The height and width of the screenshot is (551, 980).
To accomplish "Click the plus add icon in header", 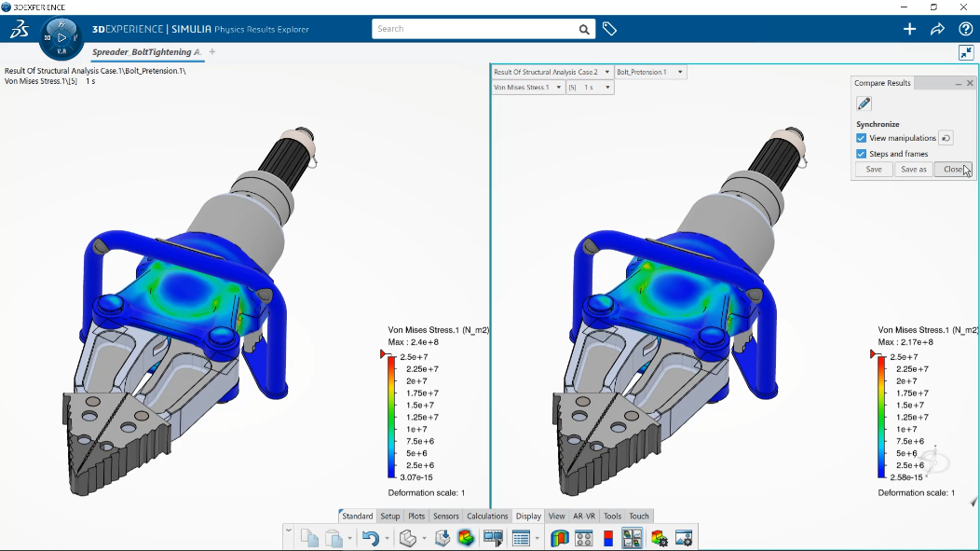I will coord(909,29).
